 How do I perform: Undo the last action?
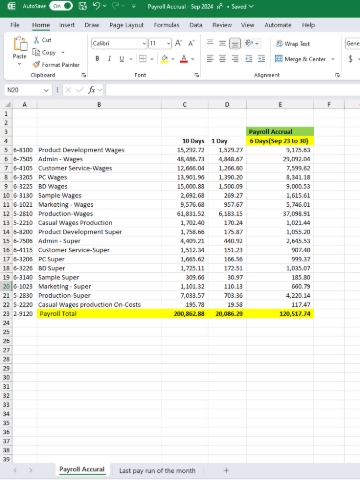point(96,6)
